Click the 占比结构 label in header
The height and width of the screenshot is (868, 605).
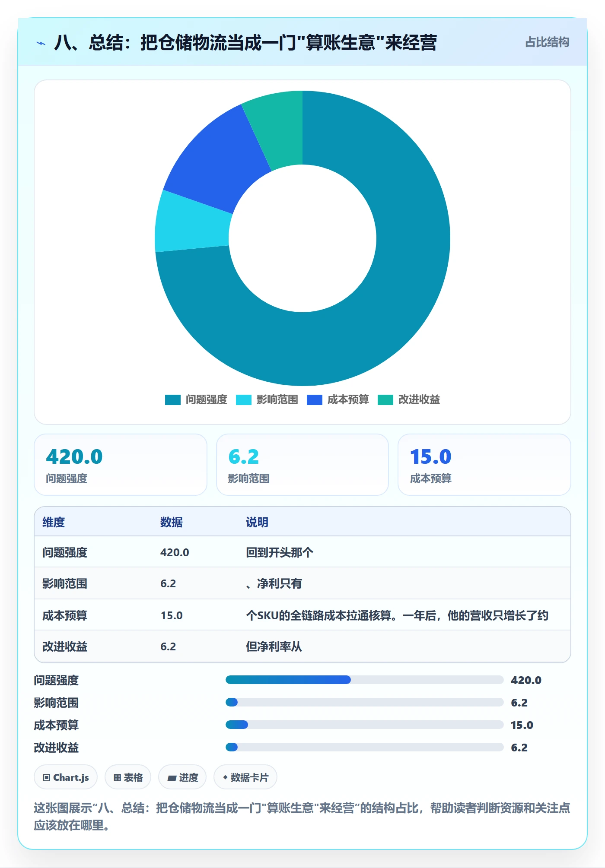[x=547, y=42]
